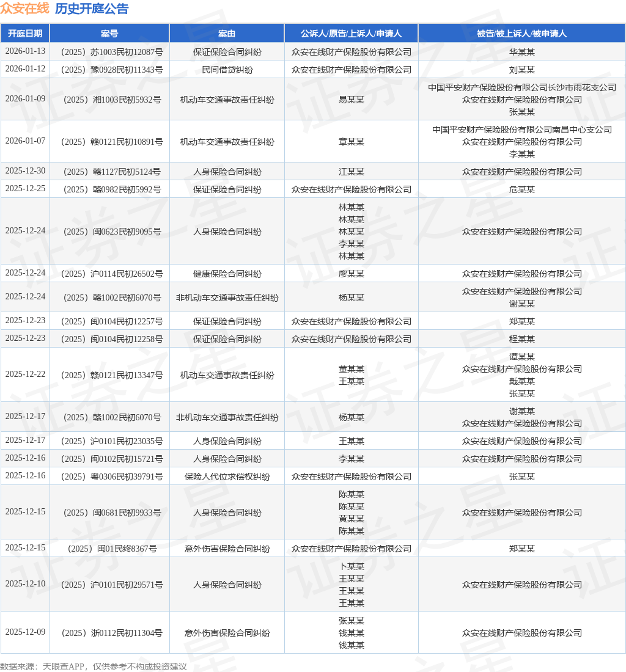Viewport: 626px width, 672px height.
Task: Click 健康保险合同纠纷 cause cell
Action: point(227,274)
